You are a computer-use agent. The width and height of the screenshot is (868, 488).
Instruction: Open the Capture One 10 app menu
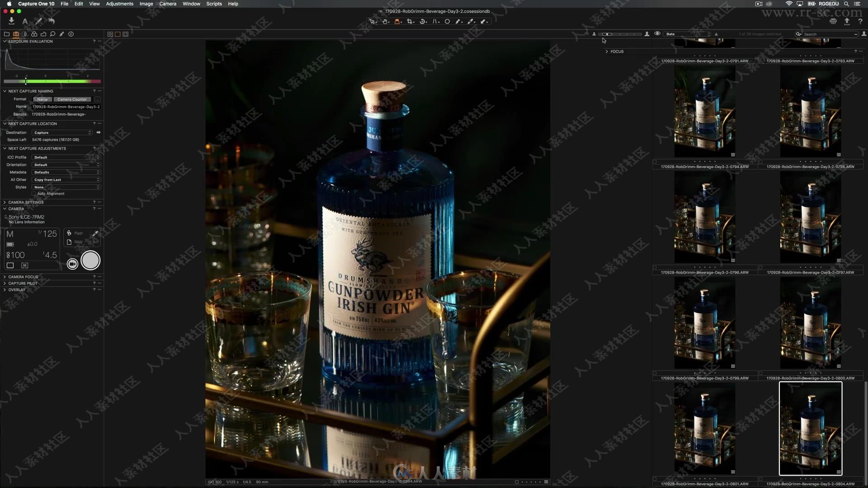point(36,4)
